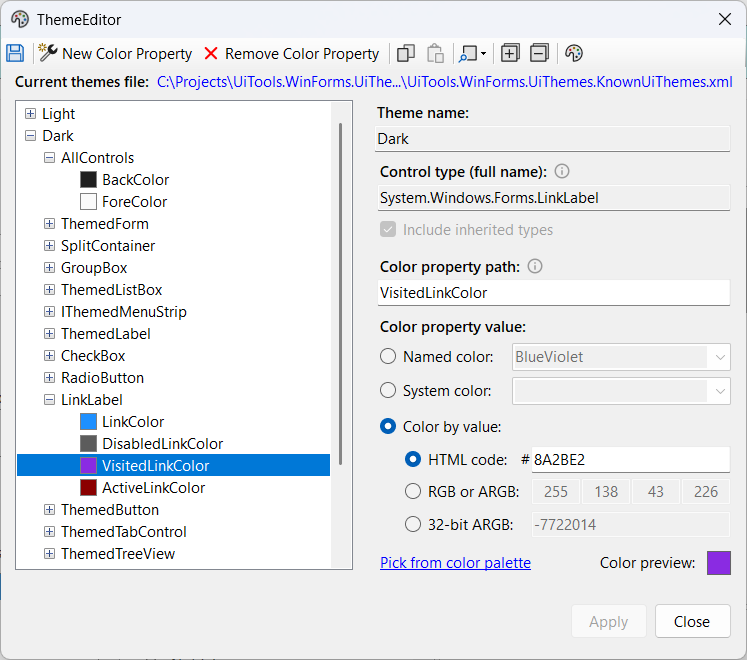Select System color radio button

point(388,391)
